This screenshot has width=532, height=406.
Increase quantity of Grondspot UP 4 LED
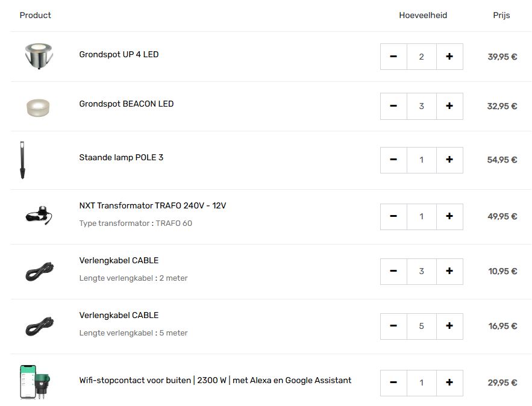449,57
